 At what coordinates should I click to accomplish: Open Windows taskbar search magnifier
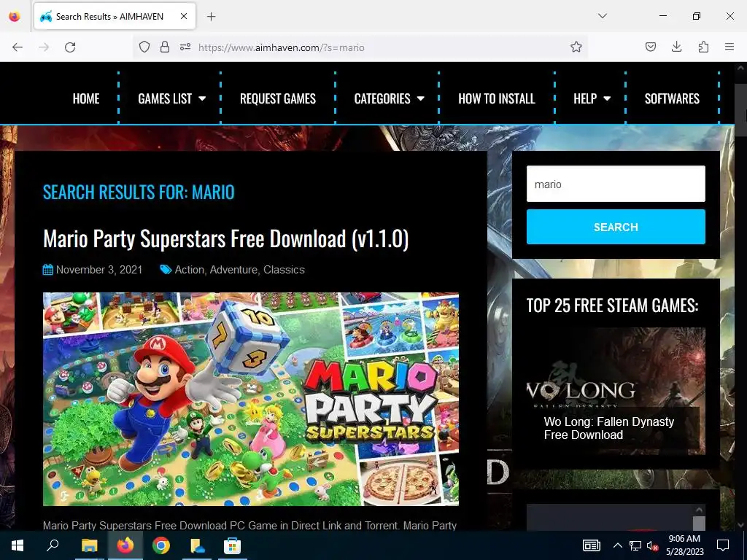53,545
